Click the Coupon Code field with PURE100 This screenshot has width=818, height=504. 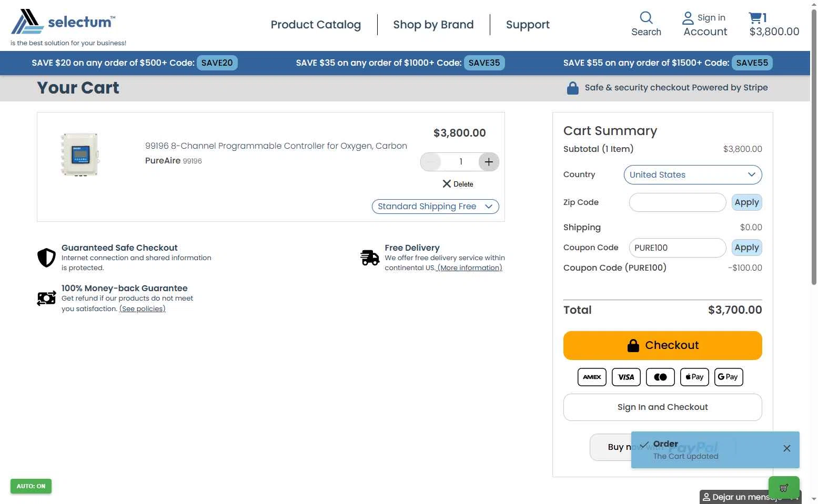pos(678,248)
